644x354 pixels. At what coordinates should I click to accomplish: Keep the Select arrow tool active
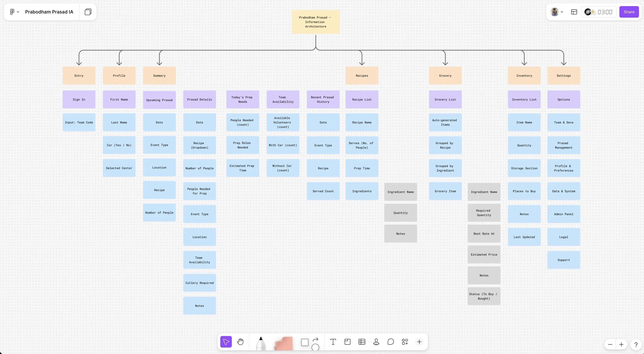point(226,342)
